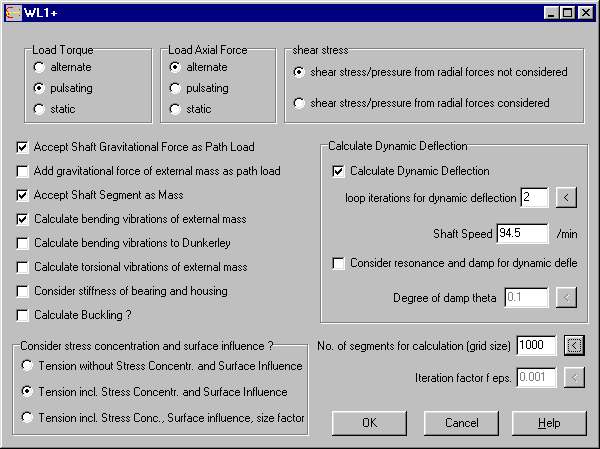600x449 pixels.
Task: Toggle Accept Shaft Gravitational Force as Path Load
Action: tap(23, 147)
